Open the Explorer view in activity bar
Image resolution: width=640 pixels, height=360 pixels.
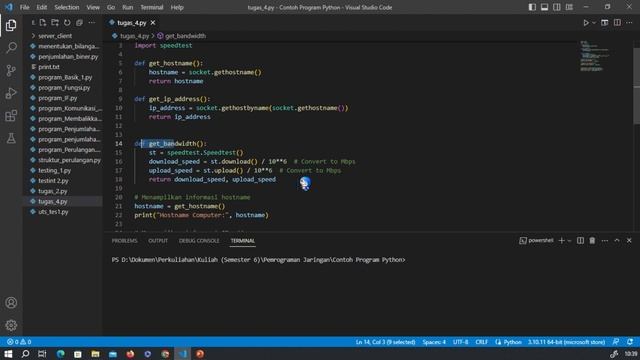11,25
